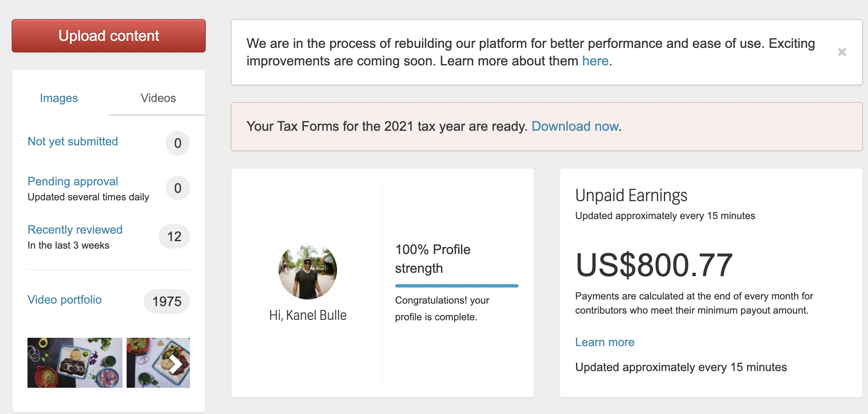Image resolution: width=868 pixels, height=414 pixels.
Task: Click the Not yet submitted count badge
Action: click(x=178, y=143)
